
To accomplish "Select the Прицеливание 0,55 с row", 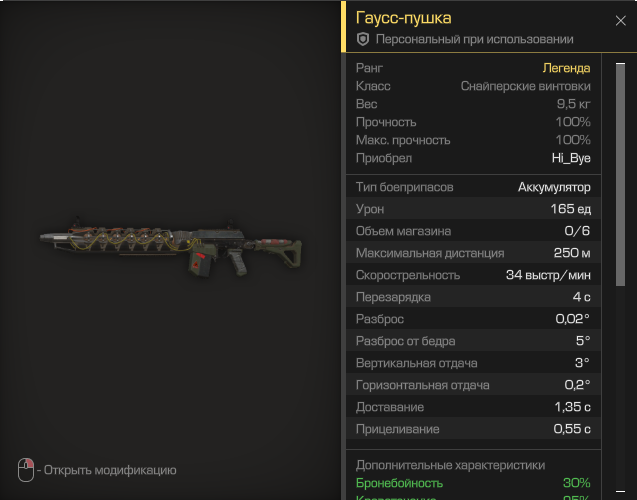I will point(473,429).
